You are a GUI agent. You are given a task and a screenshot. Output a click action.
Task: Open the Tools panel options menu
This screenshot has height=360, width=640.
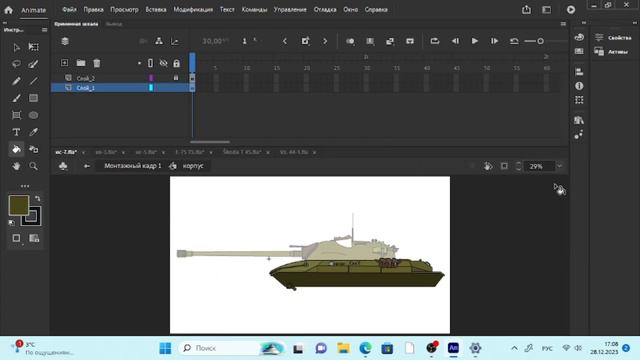[x=44, y=30]
